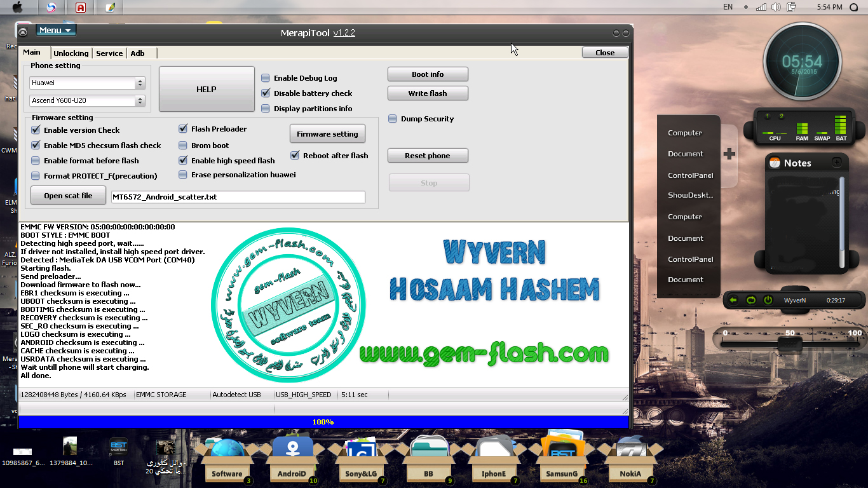The image size is (868, 488).
Task: Switch to the Main tab
Action: (32, 53)
